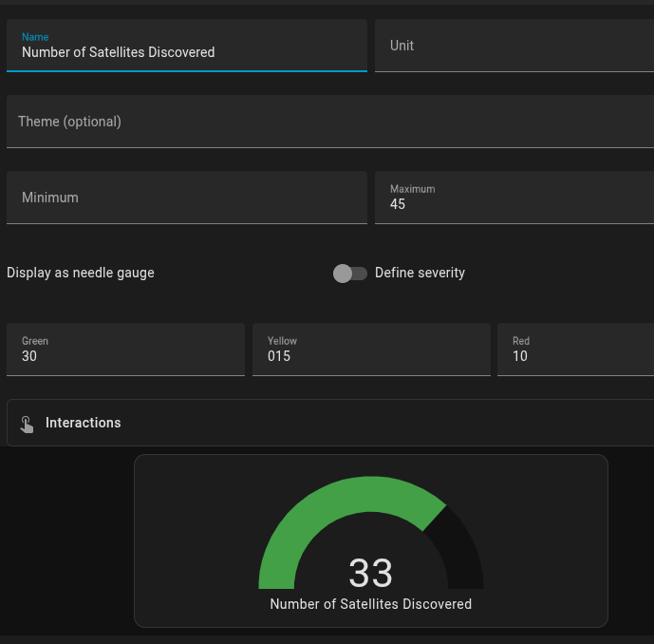Click the small Yellow floating label
This screenshot has width=654, height=644.
coord(282,341)
